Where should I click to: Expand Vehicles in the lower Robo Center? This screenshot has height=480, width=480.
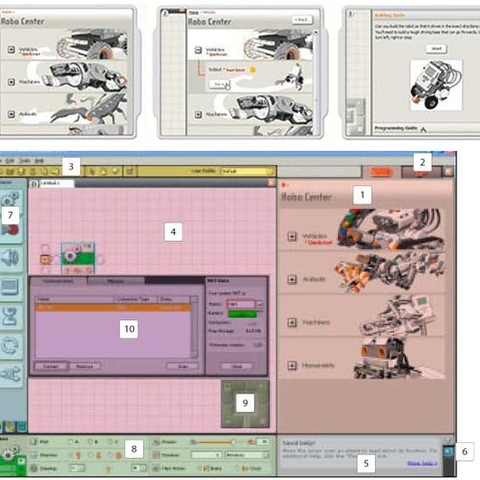click(x=292, y=237)
